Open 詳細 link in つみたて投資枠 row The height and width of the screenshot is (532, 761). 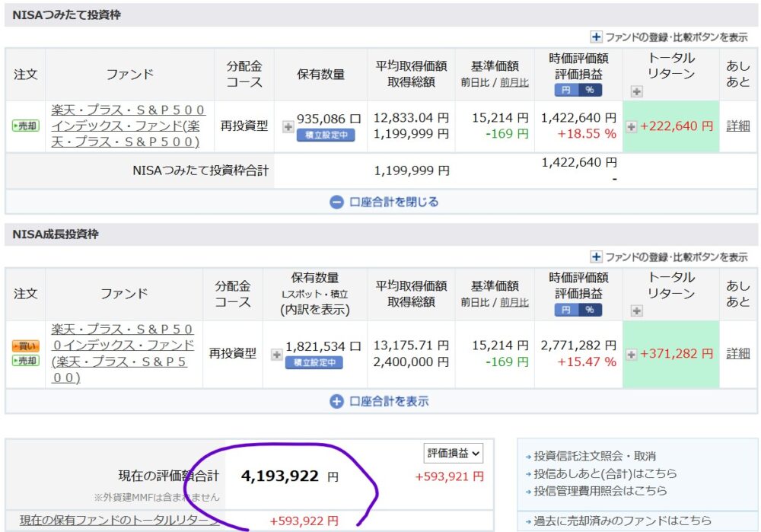[737, 126]
